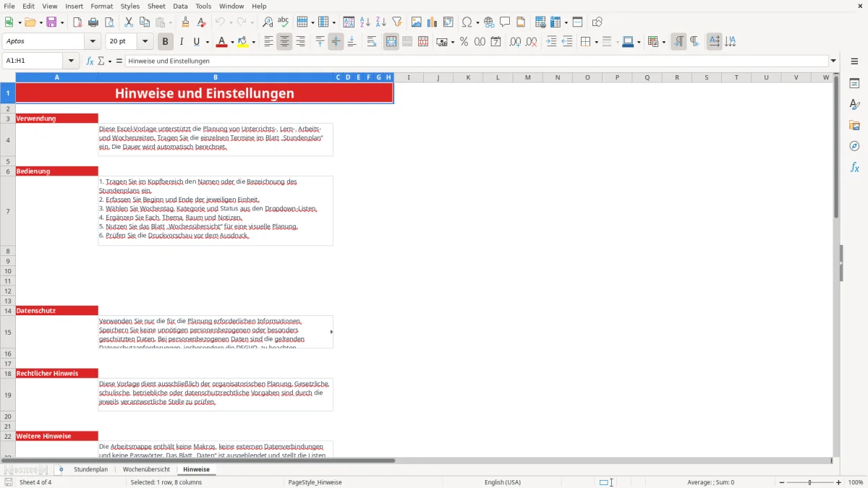Image resolution: width=868 pixels, height=488 pixels.
Task: Open the background color dropdown arrow
Action: pos(254,42)
